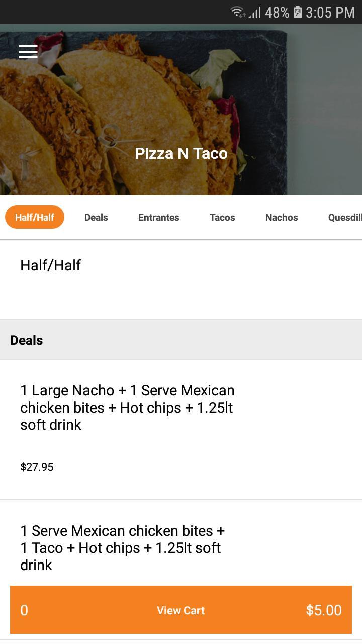Tap the cart item count showing zero

click(x=24, y=610)
